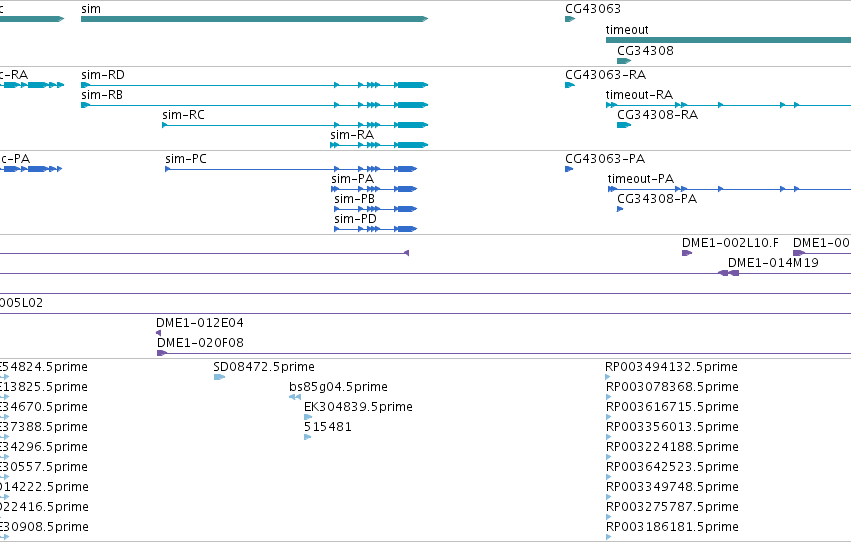Viewport: 851px width, 542px height.
Task: Click the CG43063-PA protein label
Action: [605, 159]
